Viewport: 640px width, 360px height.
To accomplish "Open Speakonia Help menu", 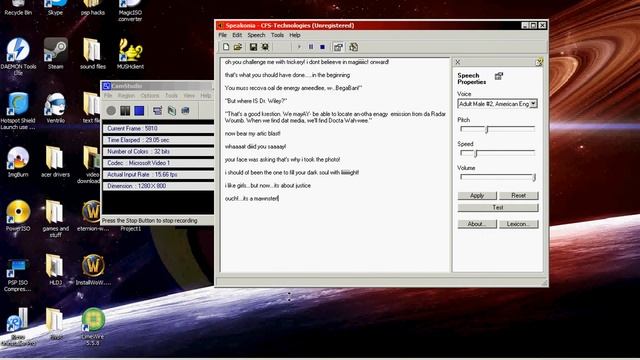I will click(x=295, y=35).
